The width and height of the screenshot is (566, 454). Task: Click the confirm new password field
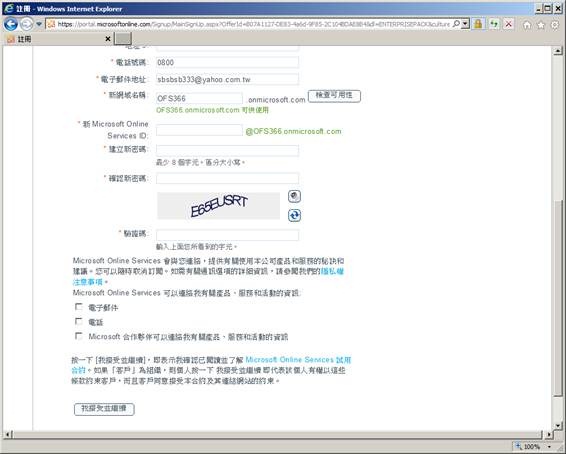pyautogui.click(x=227, y=178)
